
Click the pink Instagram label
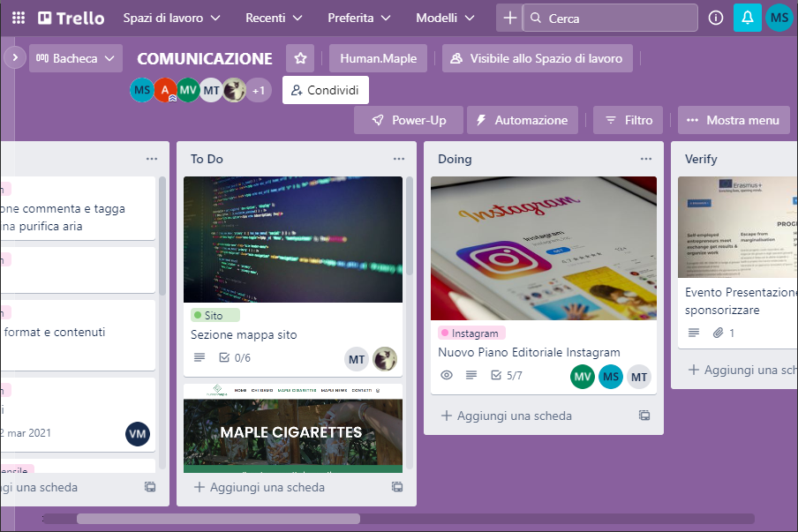(x=471, y=333)
